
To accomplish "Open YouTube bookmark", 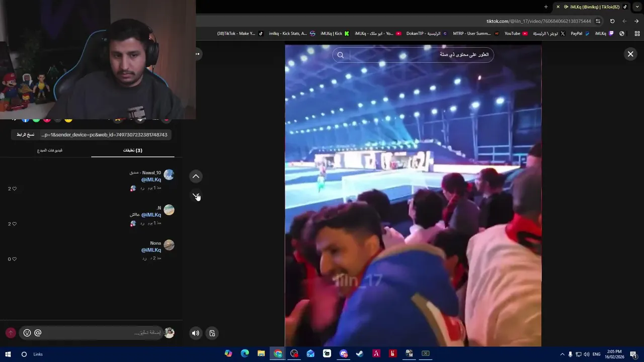I will (x=516, y=34).
